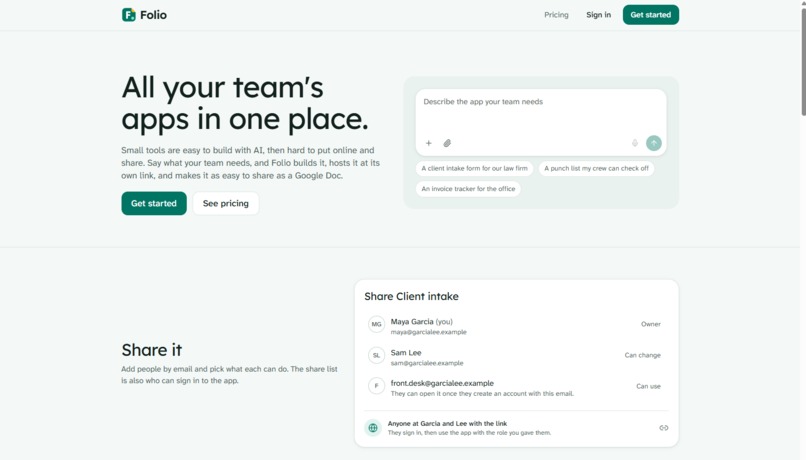This screenshot has width=806, height=460.
Task: Click the F avatar for front.desk
Action: pyautogui.click(x=376, y=386)
